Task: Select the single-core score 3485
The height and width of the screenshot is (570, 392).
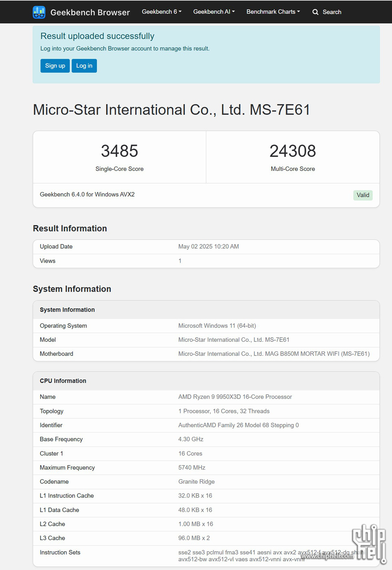Action: 120,151
